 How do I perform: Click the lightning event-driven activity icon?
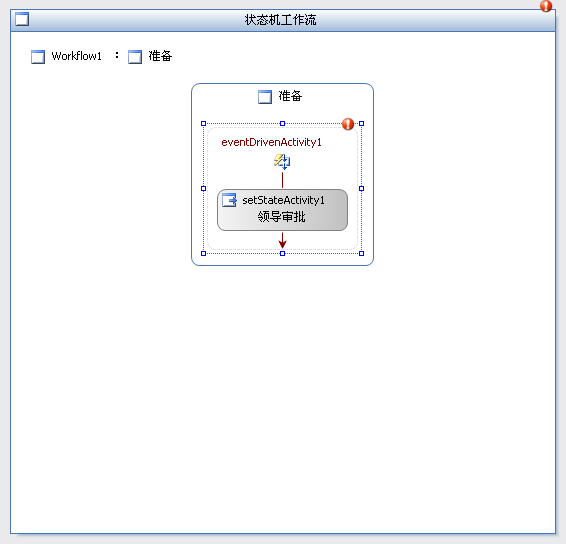282,161
